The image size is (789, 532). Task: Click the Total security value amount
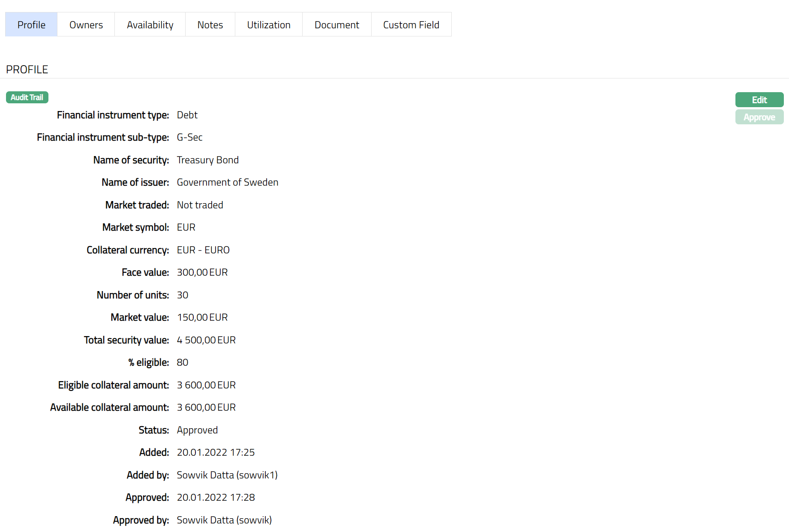point(206,340)
